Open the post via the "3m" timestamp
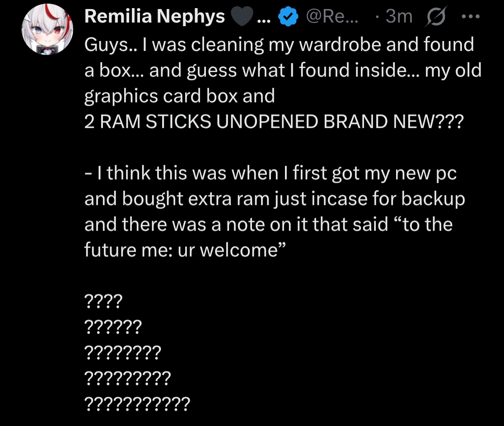This screenshot has width=504, height=426. pos(399,17)
